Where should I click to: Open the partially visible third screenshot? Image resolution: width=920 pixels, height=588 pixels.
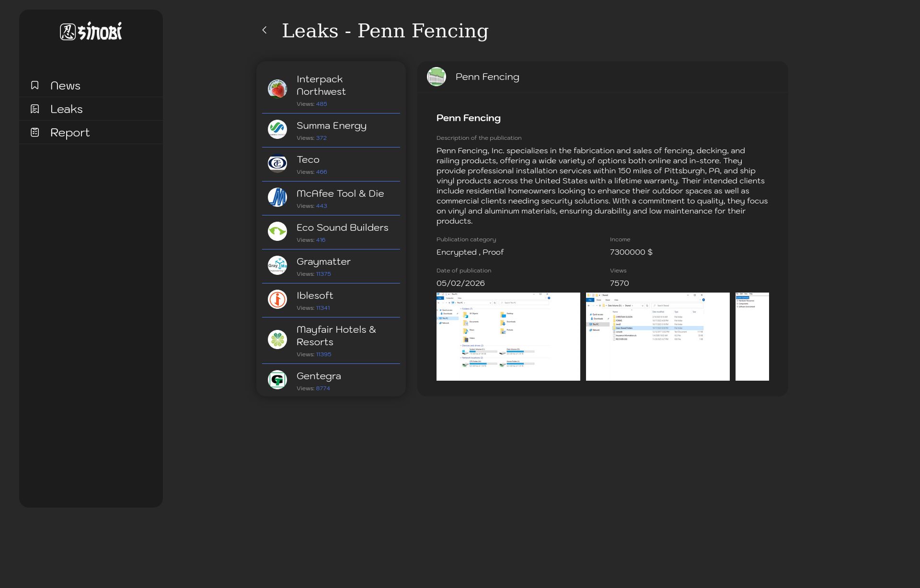point(752,337)
